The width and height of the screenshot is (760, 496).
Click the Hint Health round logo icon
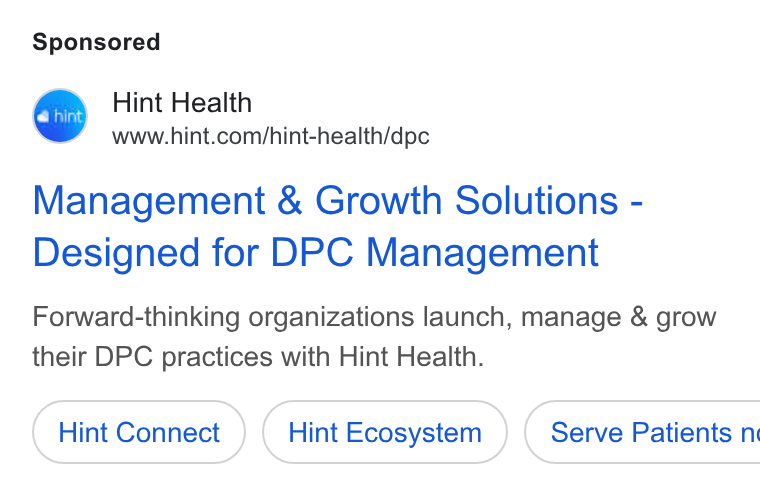coord(60,116)
